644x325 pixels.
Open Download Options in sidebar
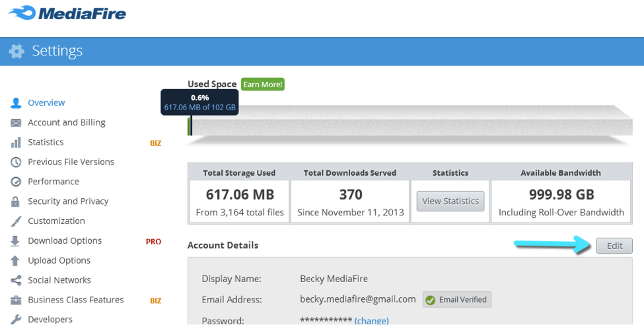tap(64, 241)
